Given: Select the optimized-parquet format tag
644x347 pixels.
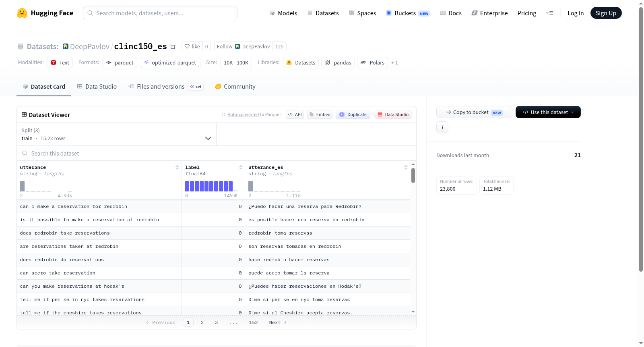Looking at the screenshot, I should pos(170,62).
